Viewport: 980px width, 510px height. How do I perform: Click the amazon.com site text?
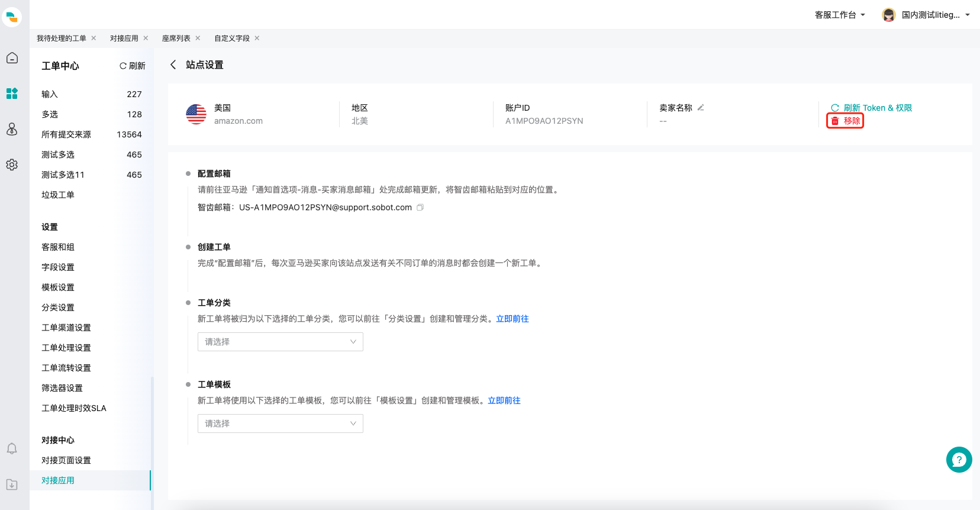tap(238, 121)
